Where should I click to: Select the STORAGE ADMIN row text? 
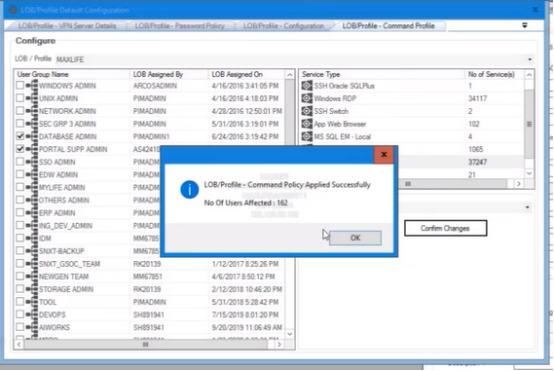coord(66,289)
